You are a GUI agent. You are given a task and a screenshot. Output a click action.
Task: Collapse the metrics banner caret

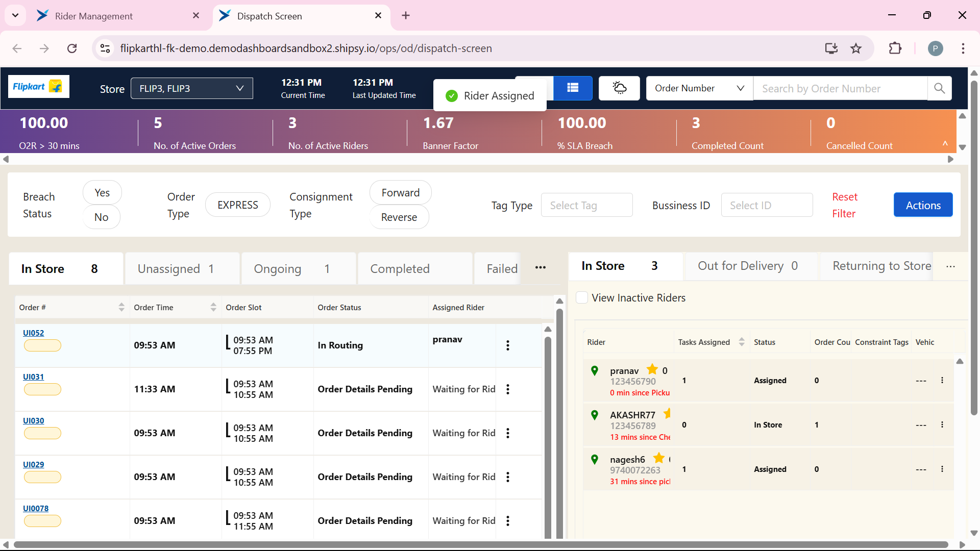(x=945, y=144)
